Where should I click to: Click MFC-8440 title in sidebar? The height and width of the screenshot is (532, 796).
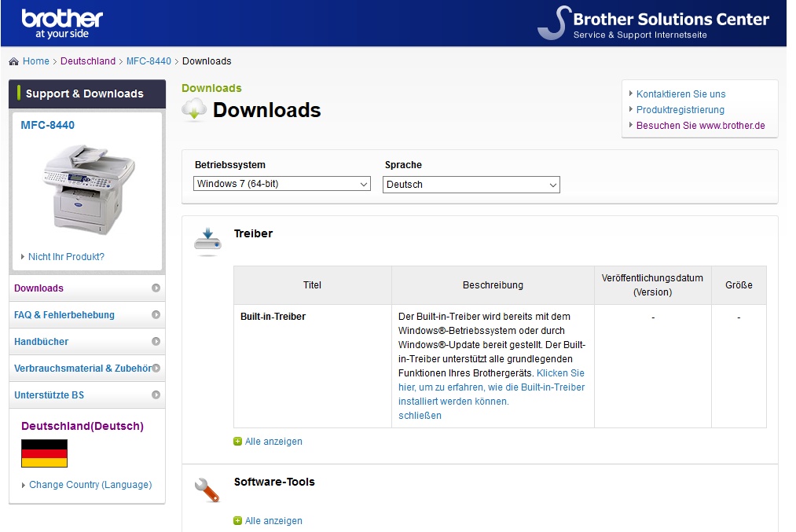[x=48, y=125]
